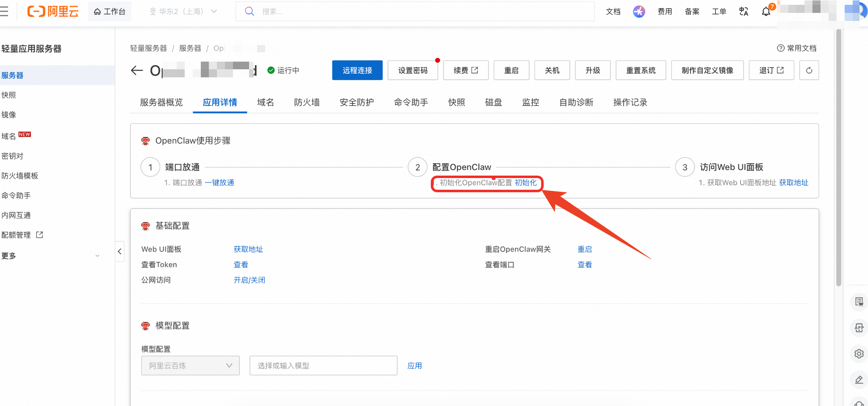Screen dimensions: 868x406
Task: Switch to the 域名 tab
Action: click(266, 102)
